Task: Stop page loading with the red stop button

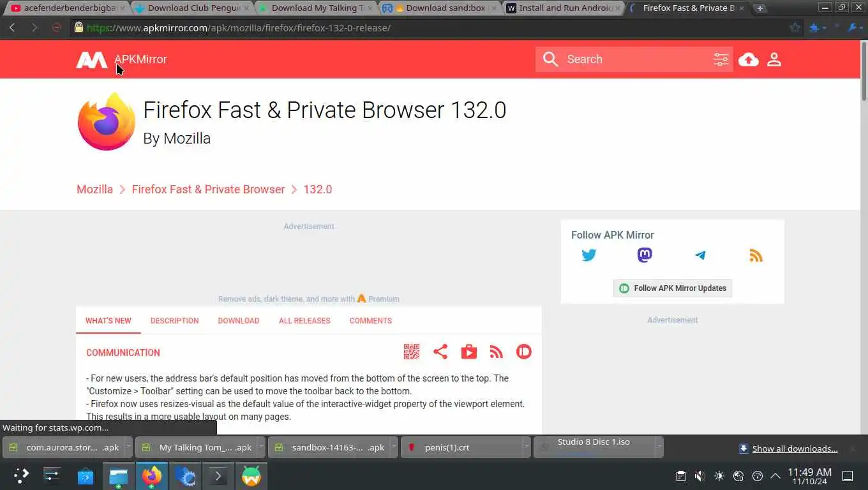Action: [57, 27]
